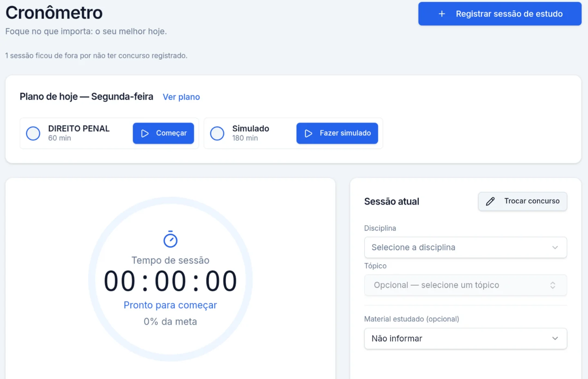Click chevron arrow of Disciplina dropdown

555,247
